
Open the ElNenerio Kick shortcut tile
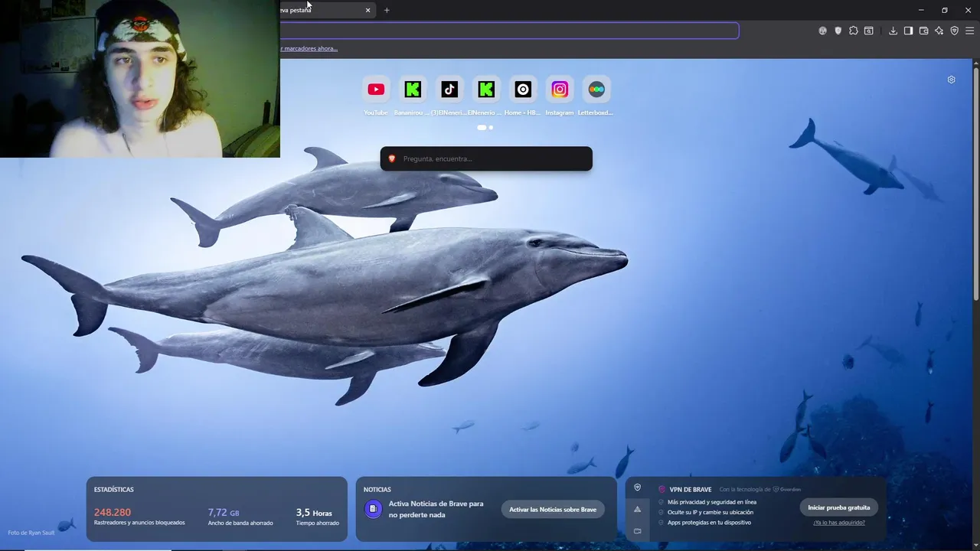[x=486, y=90]
